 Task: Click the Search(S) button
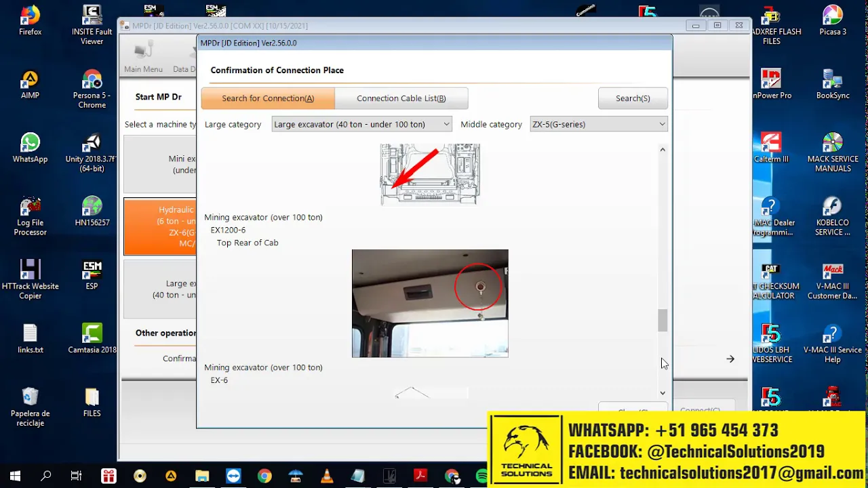click(x=633, y=98)
